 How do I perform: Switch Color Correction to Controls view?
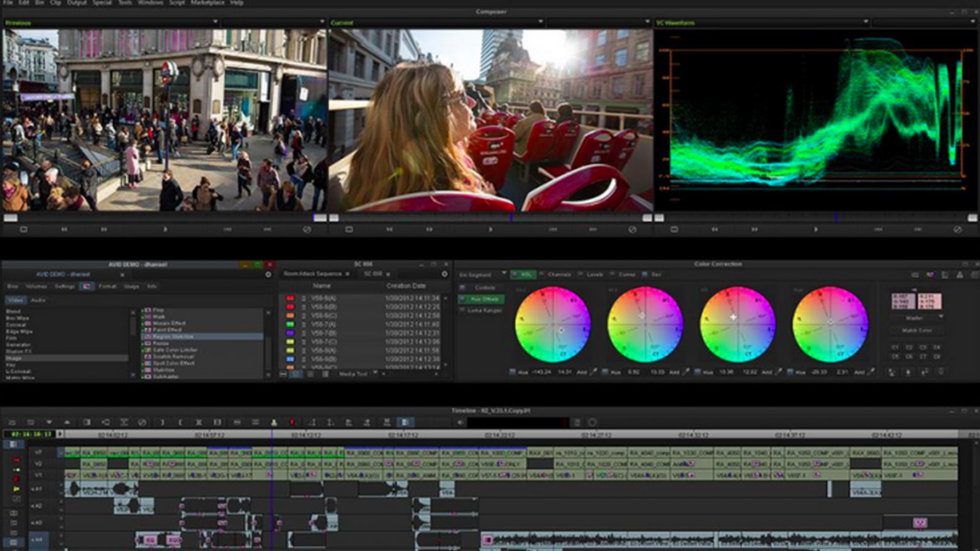[484, 288]
